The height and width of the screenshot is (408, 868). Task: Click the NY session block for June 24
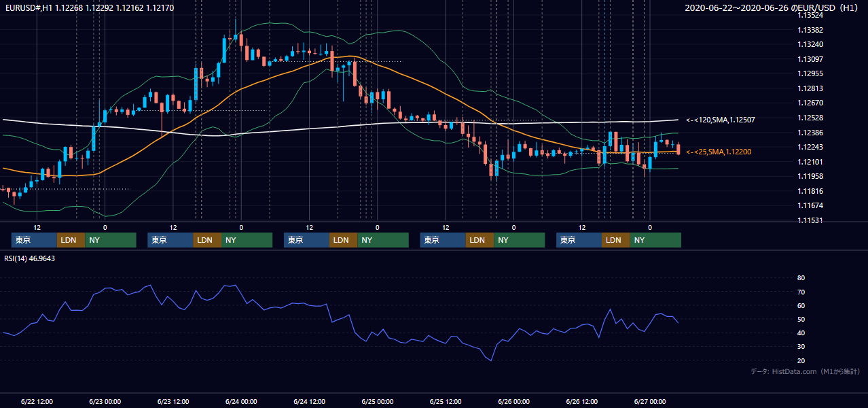(x=383, y=240)
